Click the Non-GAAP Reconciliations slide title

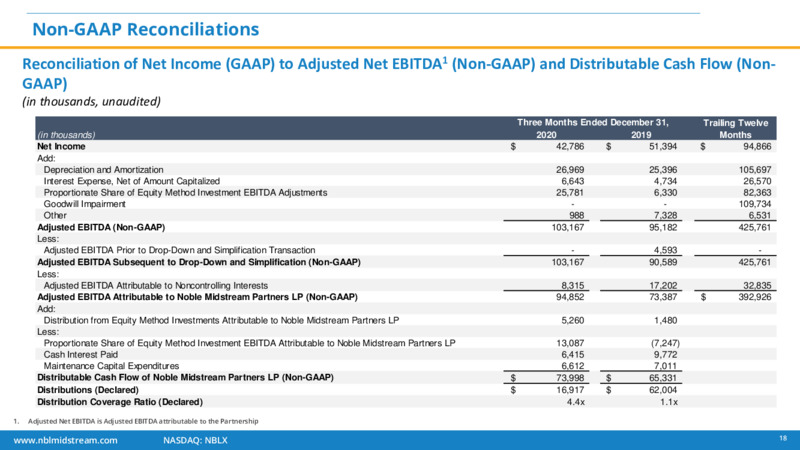point(145,29)
